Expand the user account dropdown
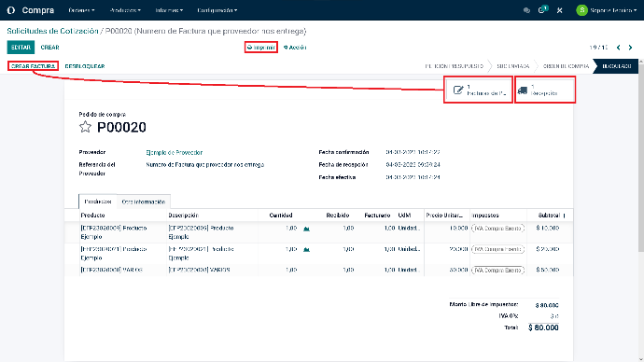Screen dimensions: 644x362 point(613,10)
